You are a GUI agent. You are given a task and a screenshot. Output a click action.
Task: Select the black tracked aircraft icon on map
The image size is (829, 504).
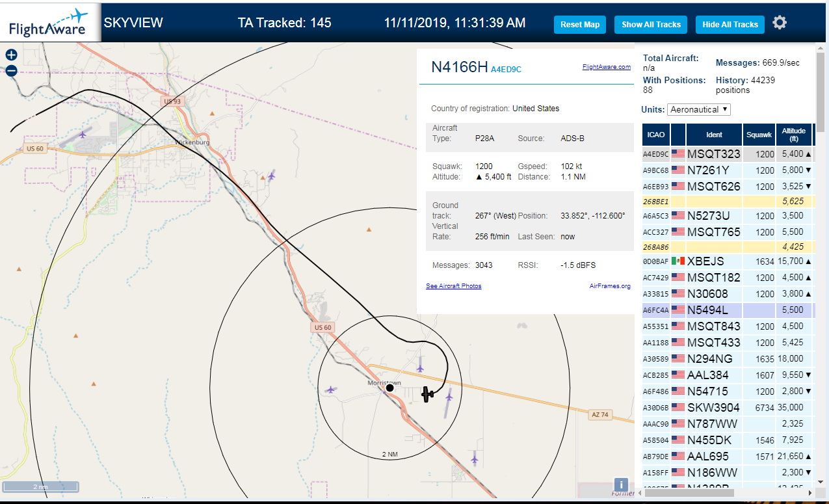tap(427, 394)
